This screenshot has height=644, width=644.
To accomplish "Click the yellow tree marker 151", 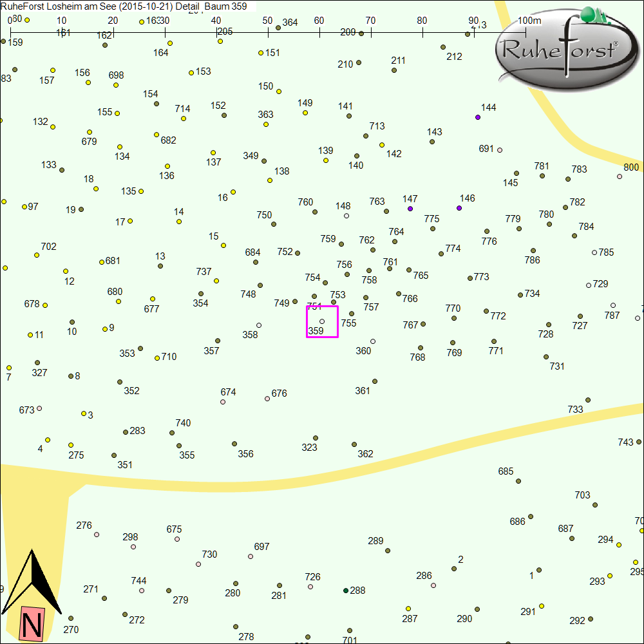I will tap(261, 53).
